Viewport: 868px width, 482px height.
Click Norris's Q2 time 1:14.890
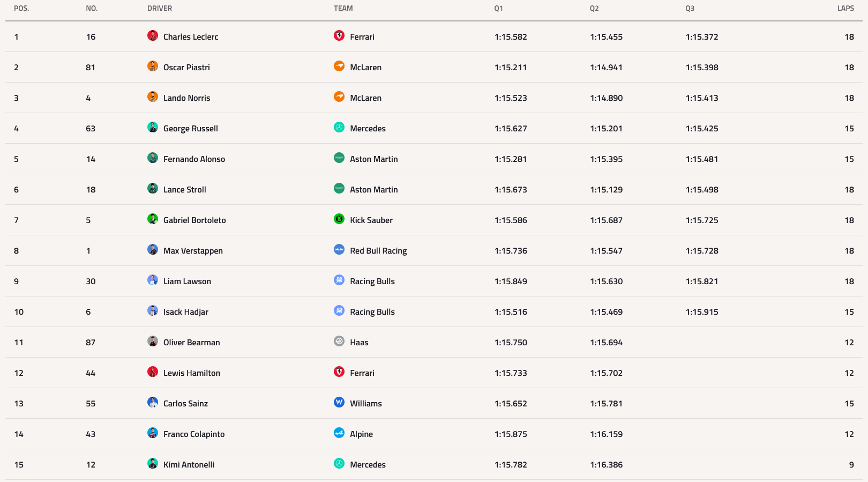click(607, 98)
